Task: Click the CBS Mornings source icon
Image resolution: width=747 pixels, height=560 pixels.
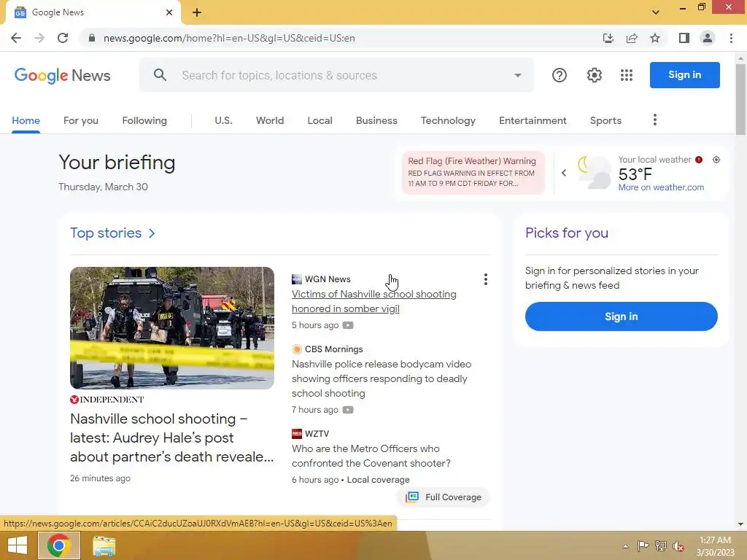Action: [297, 349]
